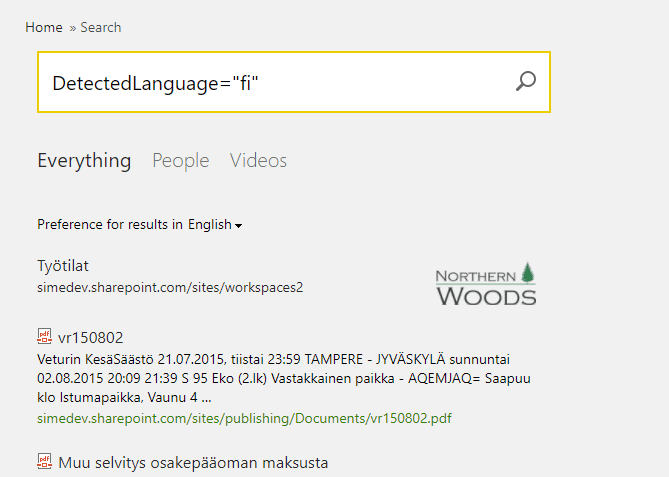Click the Northern Woods logo image
The width and height of the screenshot is (669, 477).
click(486, 284)
